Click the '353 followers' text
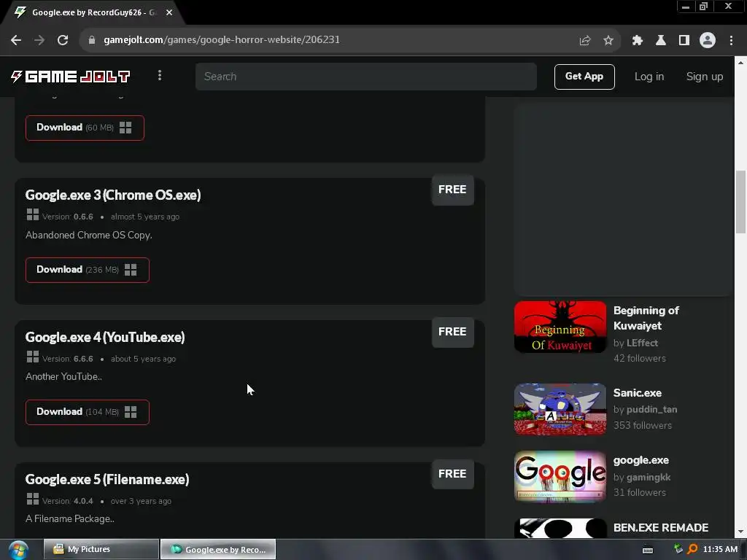The height and width of the screenshot is (560, 747). (x=643, y=426)
